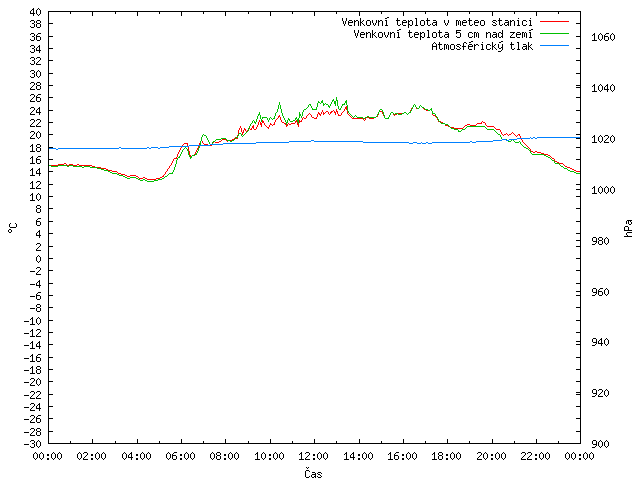Click the blue pressure line near 12:00
The height and width of the screenshot is (480, 640).
(x=314, y=141)
